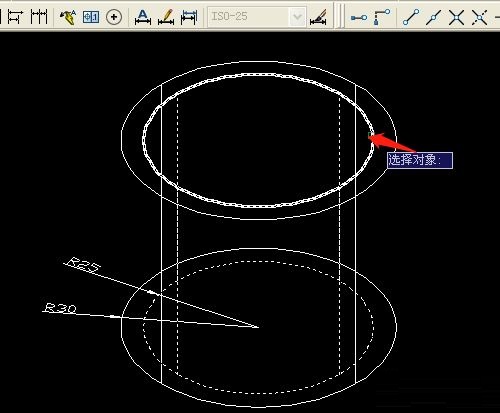The width and height of the screenshot is (500, 413).
Task: Select the Snap From tool
Action: [382, 17]
